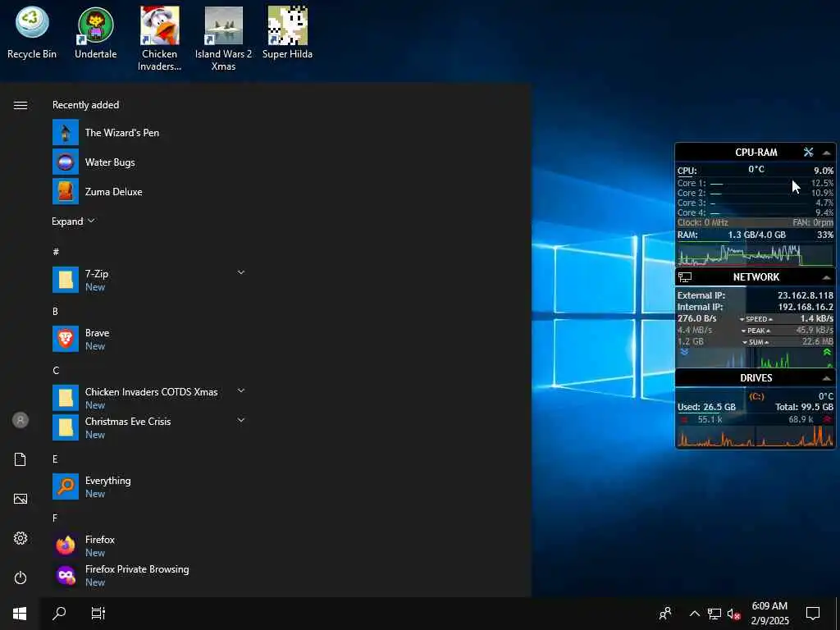Collapse the CPU-RAM gadget panel
Image resolution: width=840 pixels, height=630 pixels.
tap(827, 153)
